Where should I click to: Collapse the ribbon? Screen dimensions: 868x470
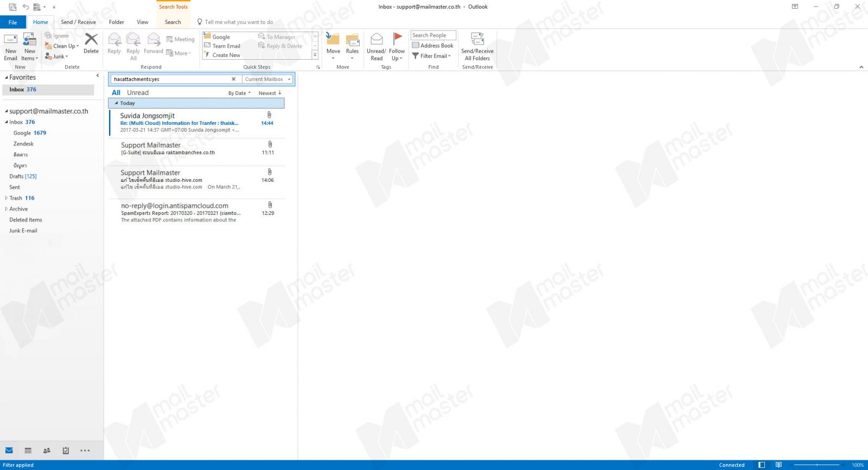(861, 67)
